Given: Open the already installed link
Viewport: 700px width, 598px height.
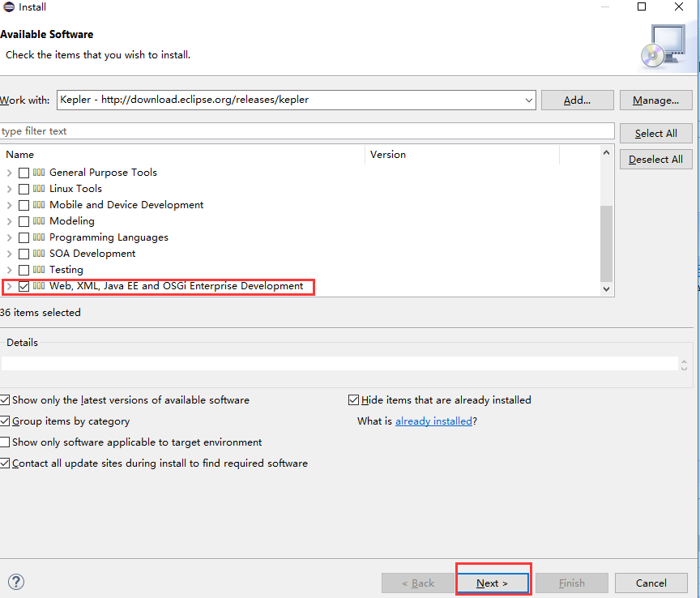Looking at the screenshot, I should pos(433,421).
